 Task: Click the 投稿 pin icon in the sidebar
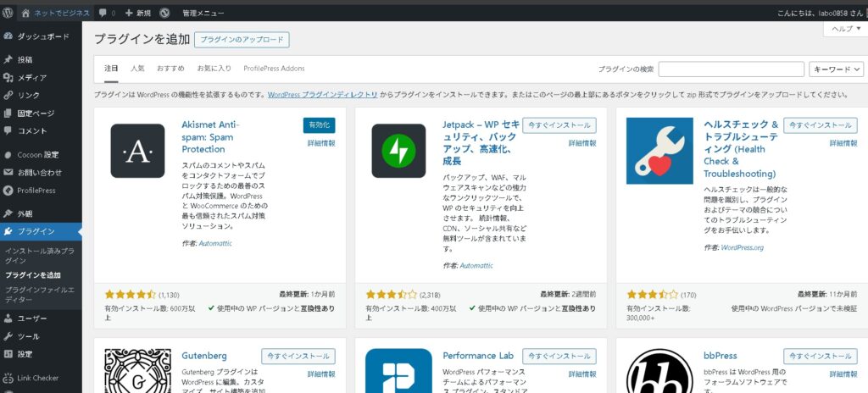tap(8, 59)
